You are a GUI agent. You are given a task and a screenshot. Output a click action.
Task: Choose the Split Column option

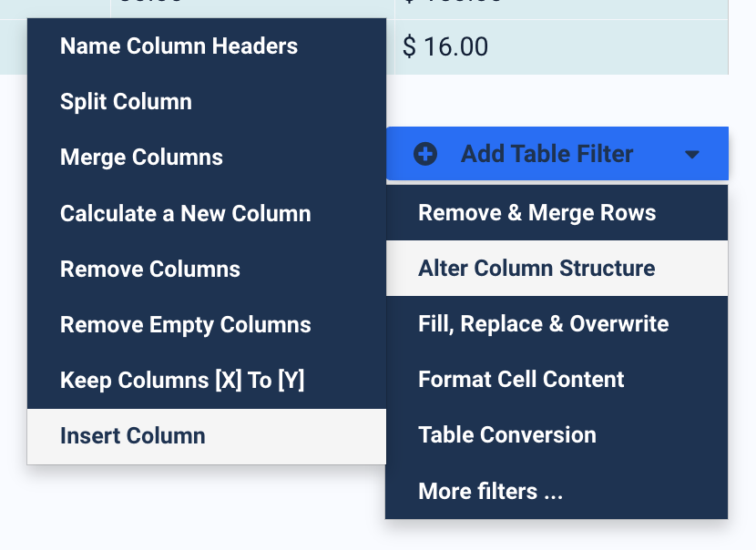[x=126, y=101]
